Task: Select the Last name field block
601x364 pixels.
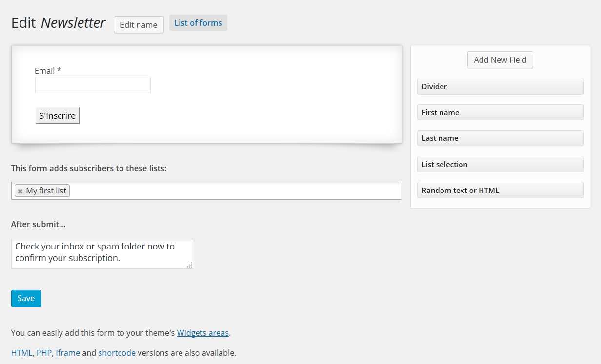Action: point(501,138)
